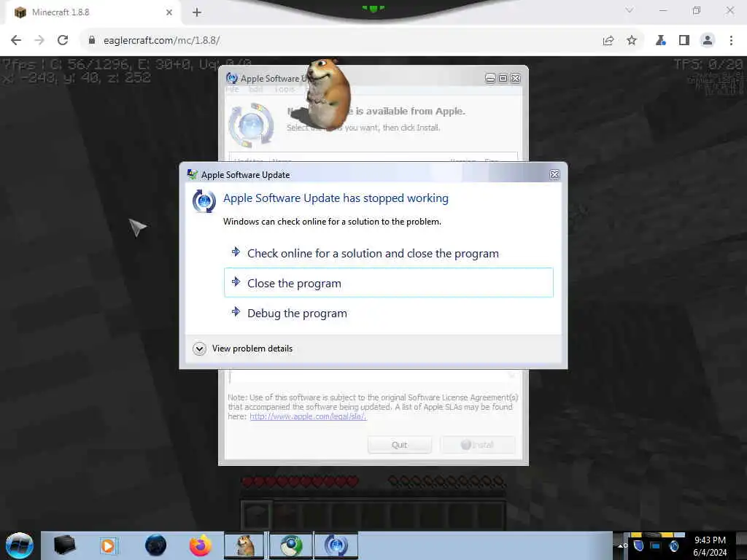Image resolution: width=747 pixels, height=560 pixels.
Task: Click the shield tray icon
Action: click(x=639, y=545)
